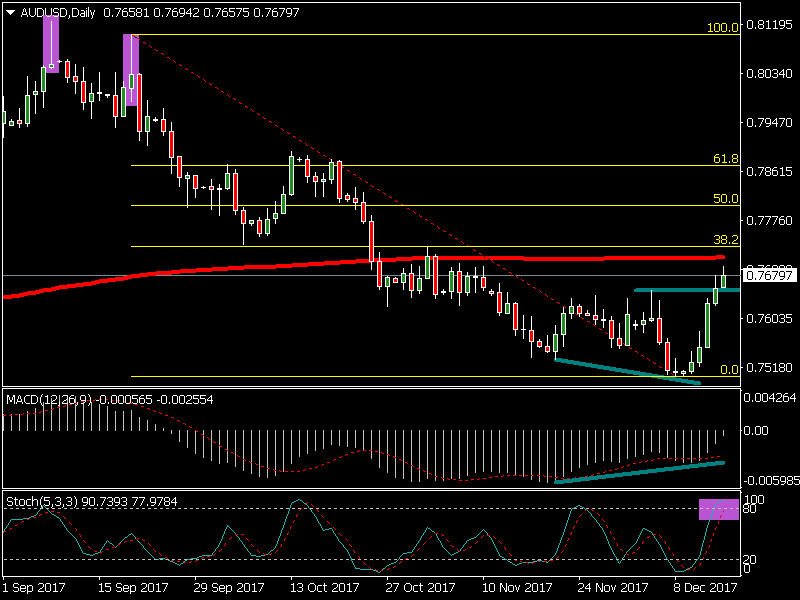800x600 pixels.
Task: Select the purple rectangle on the Stochastic panel
Action: tap(718, 509)
